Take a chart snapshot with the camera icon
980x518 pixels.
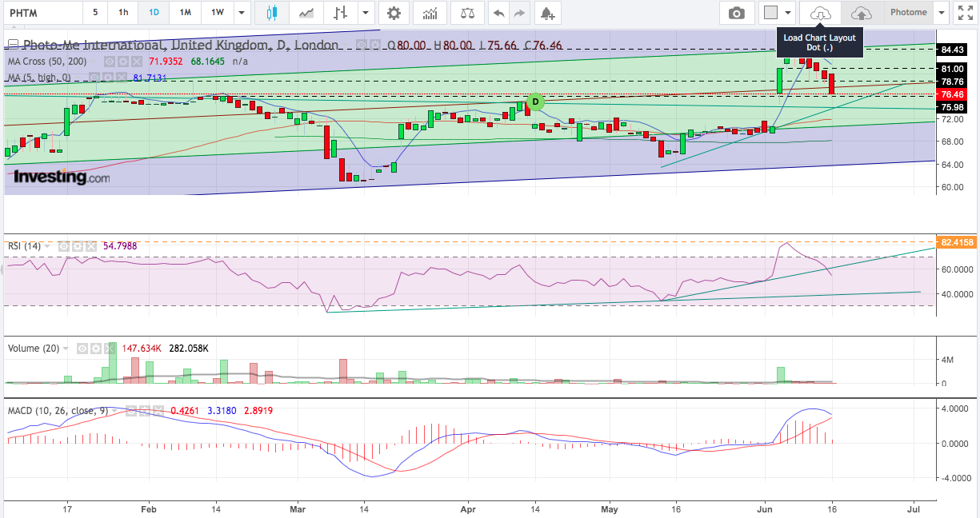point(736,13)
